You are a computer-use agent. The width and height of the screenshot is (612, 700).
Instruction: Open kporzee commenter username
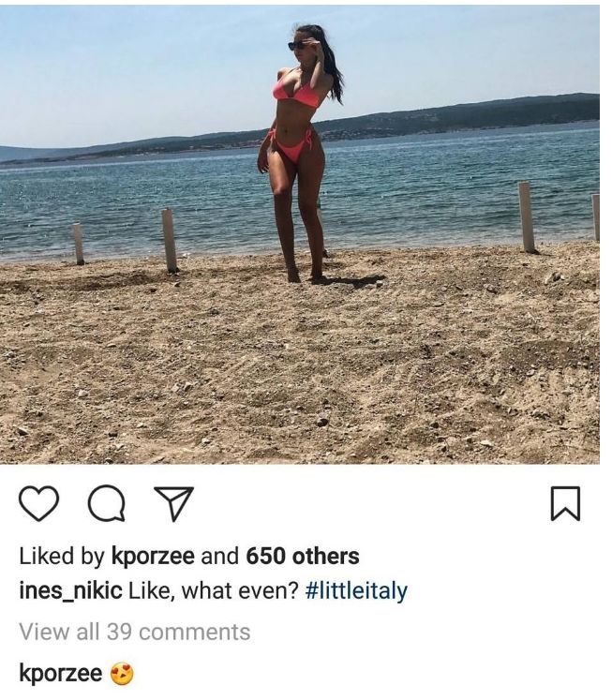click(x=61, y=673)
